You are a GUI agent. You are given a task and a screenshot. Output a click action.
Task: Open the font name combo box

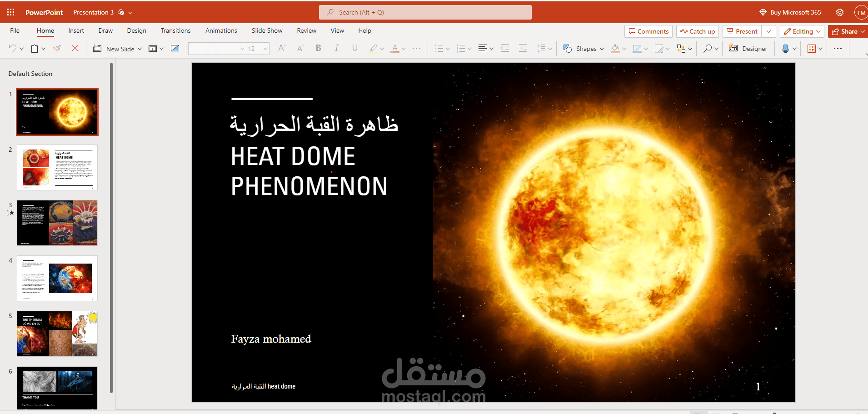(217, 49)
